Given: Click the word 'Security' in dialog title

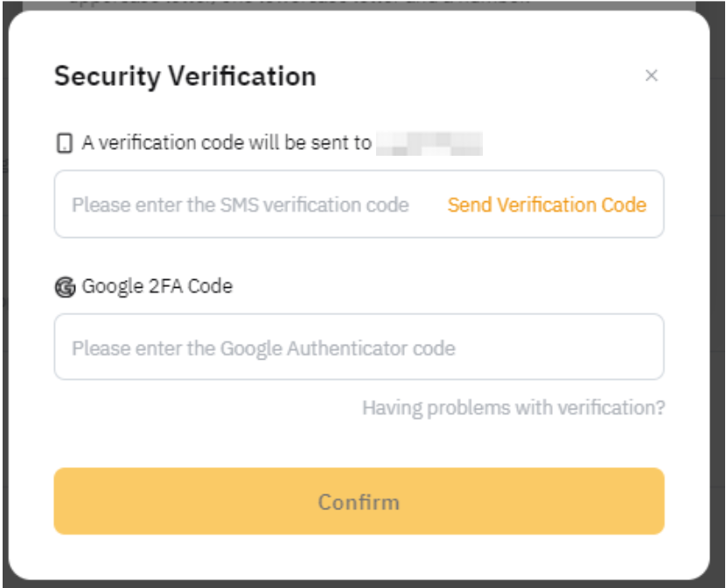Looking at the screenshot, I should coord(108,76).
